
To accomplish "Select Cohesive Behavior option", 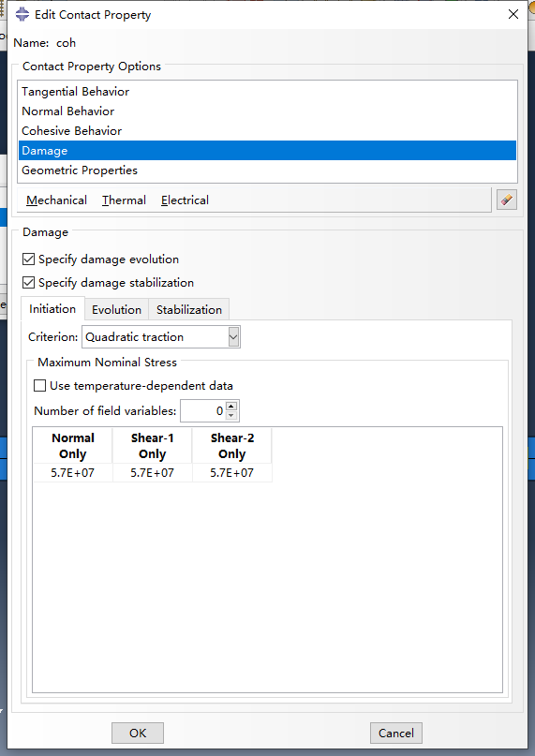I will [x=267, y=131].
